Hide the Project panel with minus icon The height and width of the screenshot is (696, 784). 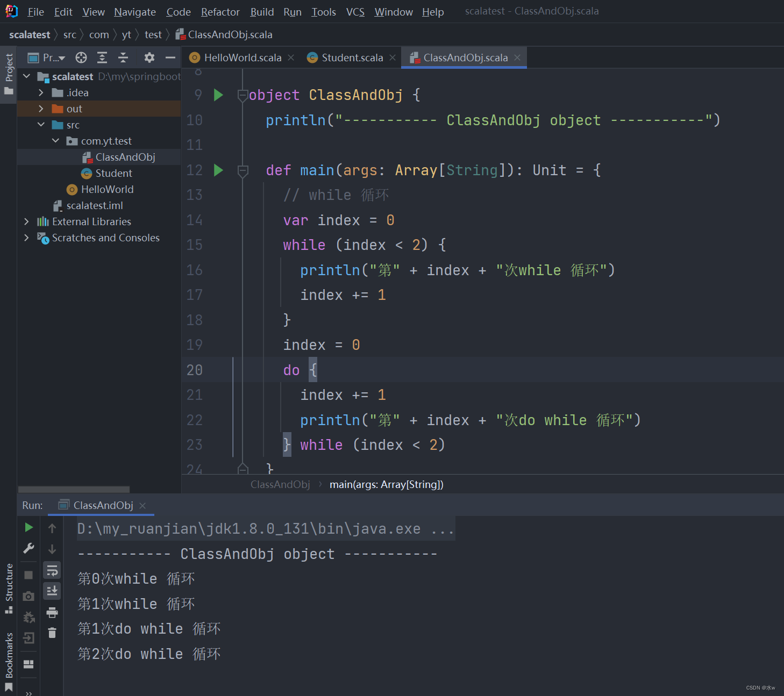[170, 58]
